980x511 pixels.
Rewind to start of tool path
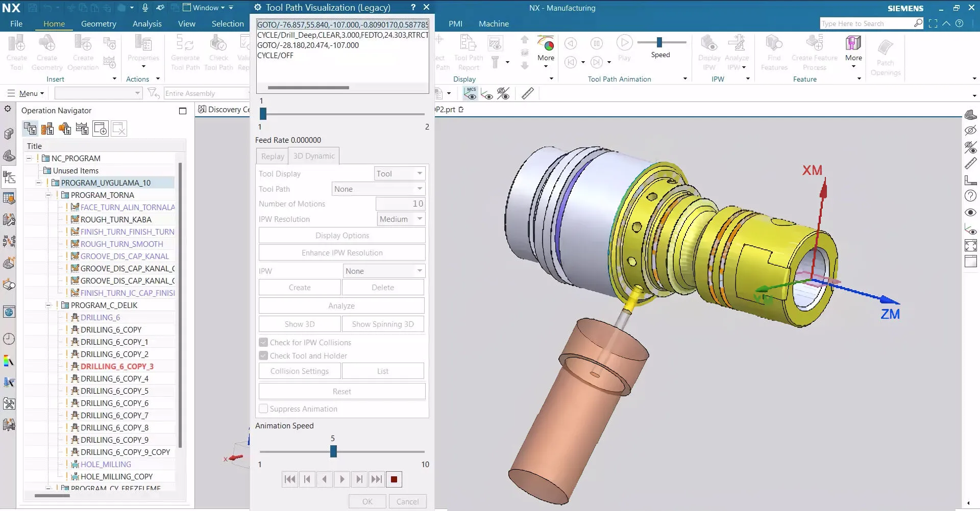point(290,479)
